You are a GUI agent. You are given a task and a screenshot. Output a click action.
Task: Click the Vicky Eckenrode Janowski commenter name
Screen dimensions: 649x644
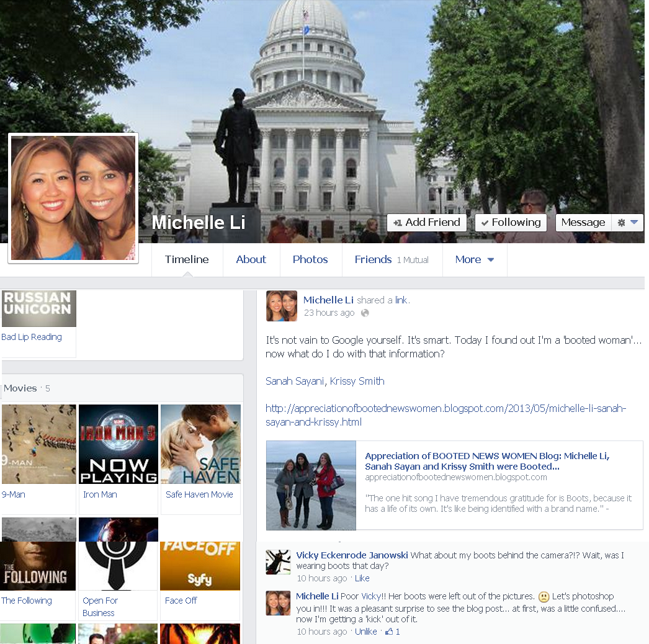click(352, 555)
